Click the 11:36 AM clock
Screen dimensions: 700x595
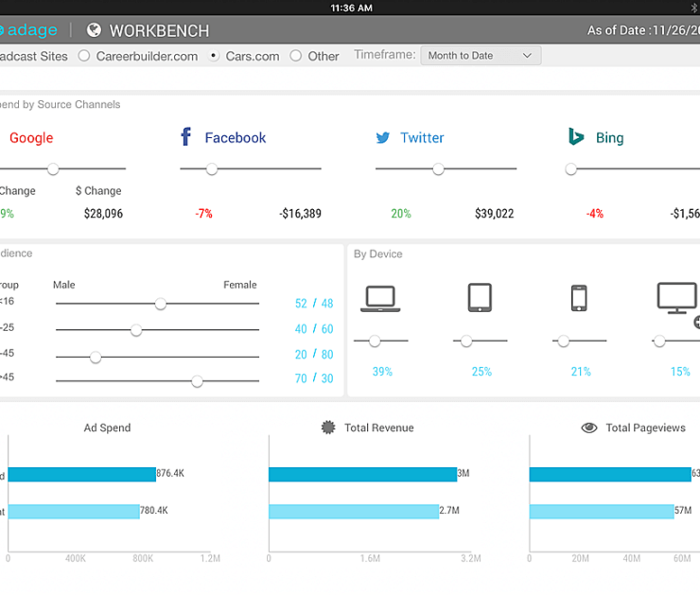pyautogui.click(x=351, y=8)
